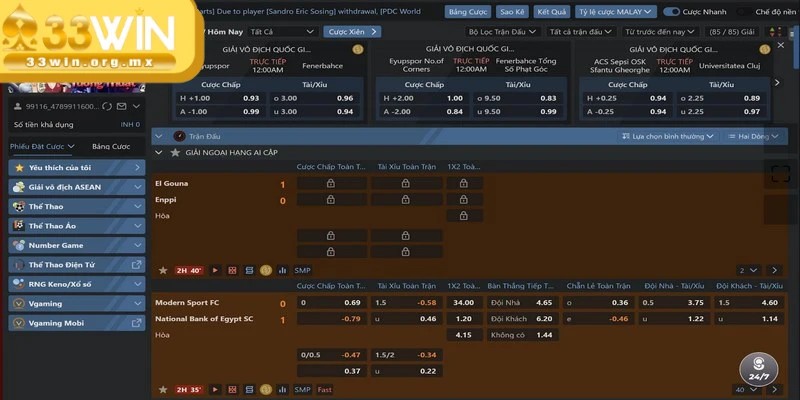Select Đội Nhà odds 4.65
The height and width of the screenshot is (400, 800).
tap(543, 302)
